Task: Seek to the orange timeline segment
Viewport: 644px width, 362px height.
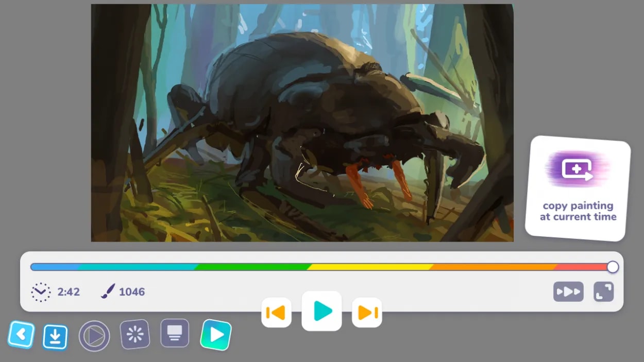Action: tap(492, 267)
